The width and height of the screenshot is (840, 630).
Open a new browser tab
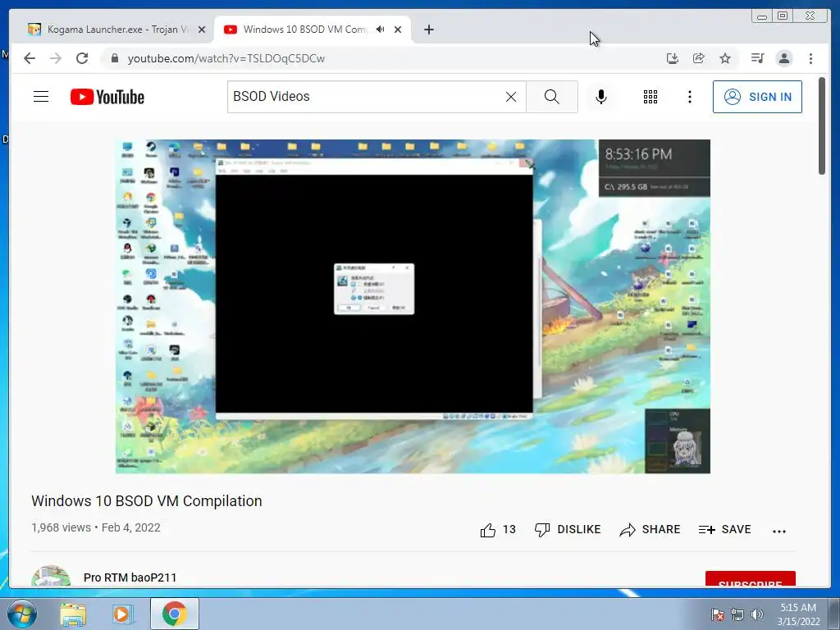pyautogui.click(x=428, y=30)
